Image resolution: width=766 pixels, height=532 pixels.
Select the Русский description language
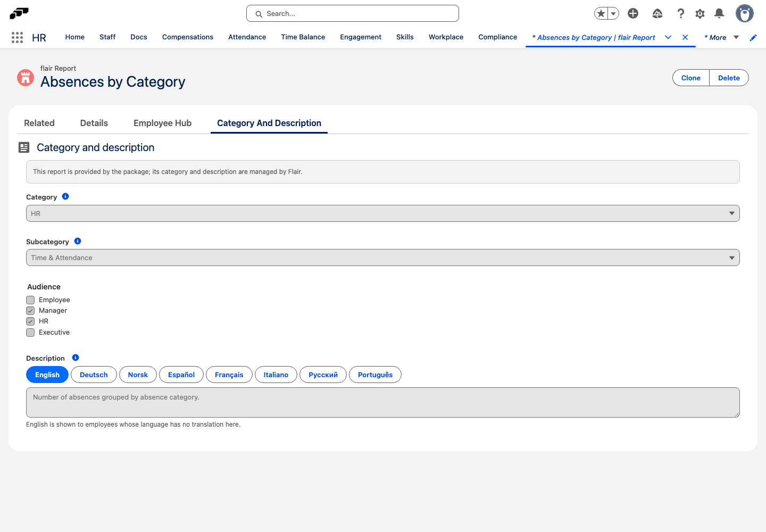323,375
